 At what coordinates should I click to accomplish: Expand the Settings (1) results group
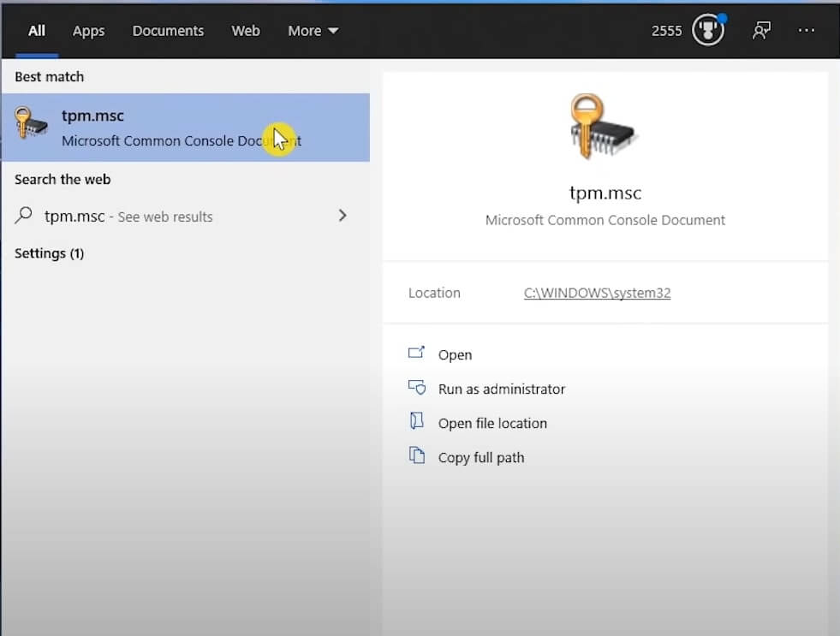tap(49, 253)
